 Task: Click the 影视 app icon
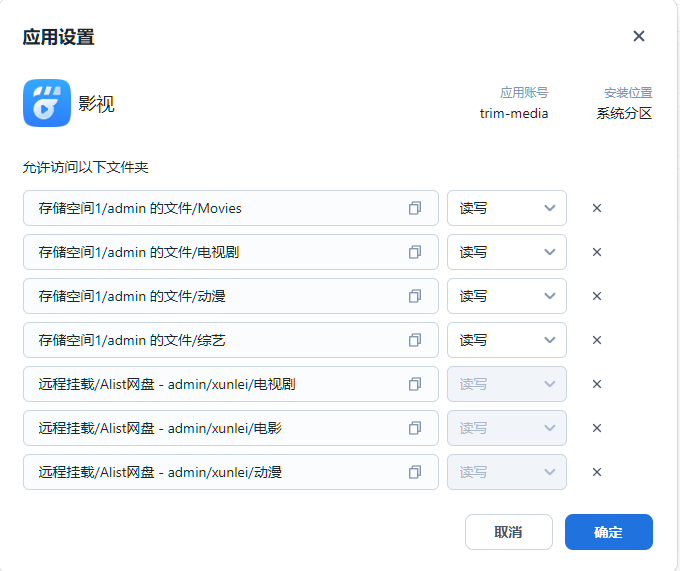pos(47,103)
